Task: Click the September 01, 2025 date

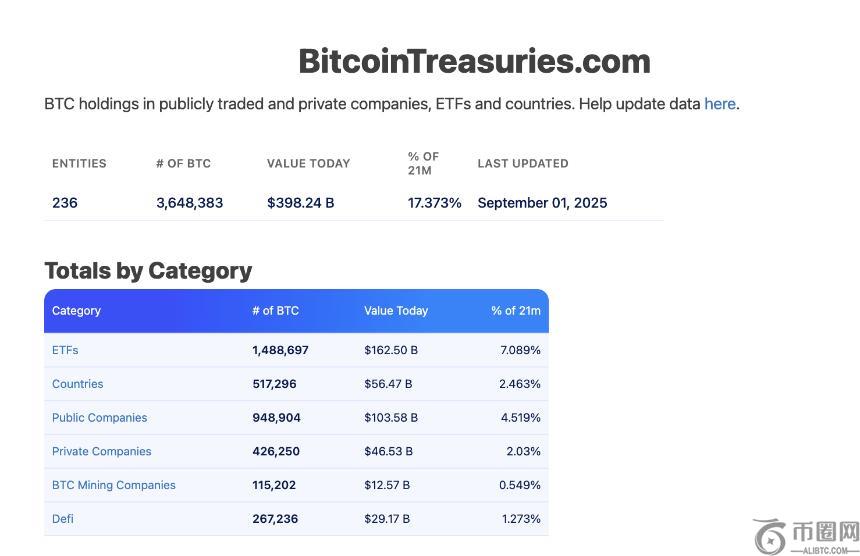Action: click(x=542, y=203)
